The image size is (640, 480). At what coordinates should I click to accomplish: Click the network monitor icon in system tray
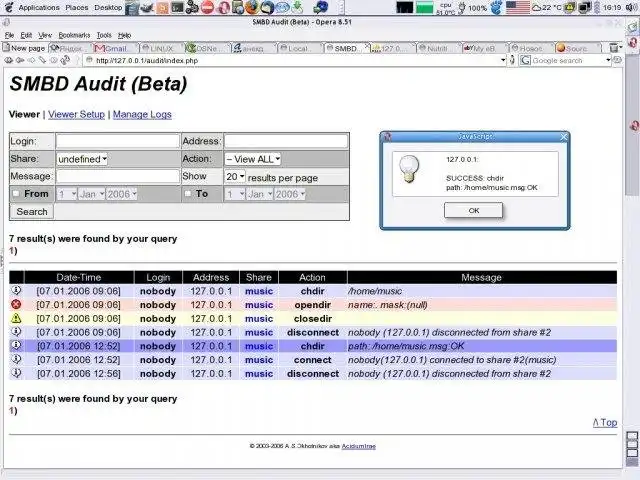point(585,7)
